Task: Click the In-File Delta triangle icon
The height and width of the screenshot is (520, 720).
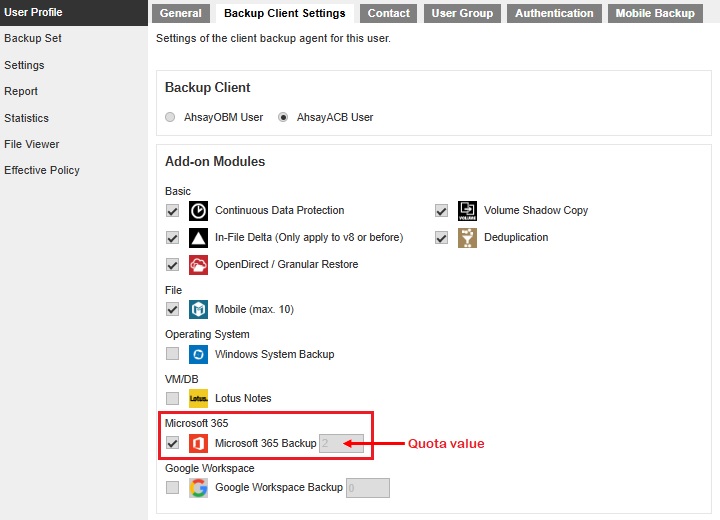Action: tap(199, 238)
